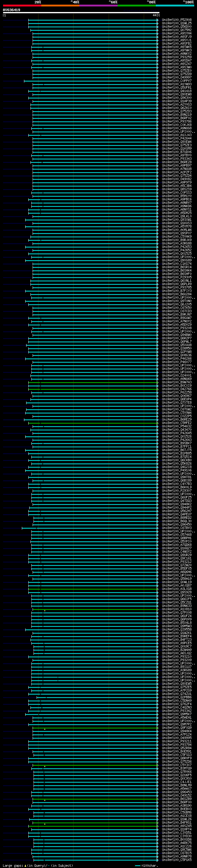Select the query name AV636419
The height and width of the screenshot is (868, 197).
(x=11, y=10)
